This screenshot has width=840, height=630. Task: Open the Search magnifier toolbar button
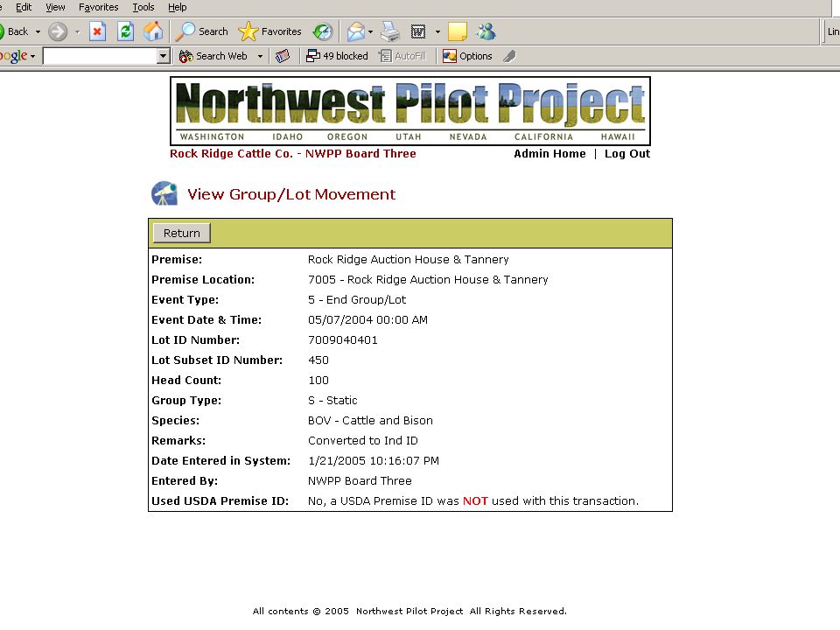pos(201,31)
